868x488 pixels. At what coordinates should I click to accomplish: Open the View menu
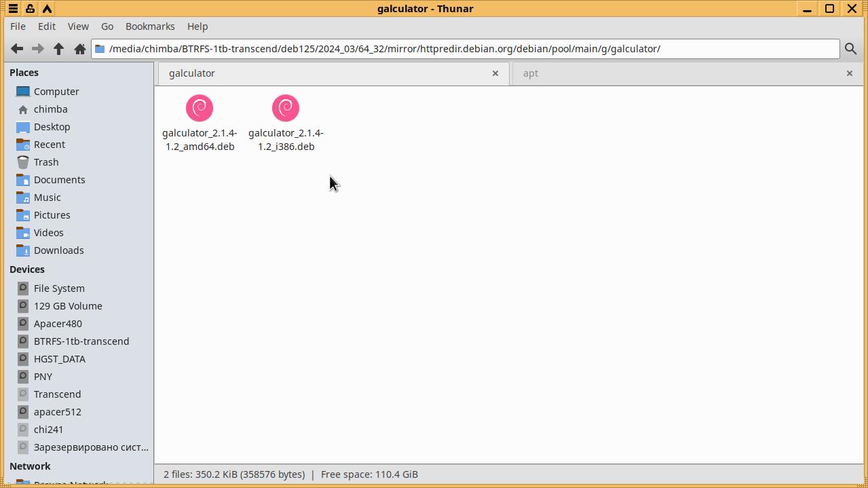point(78,26)
